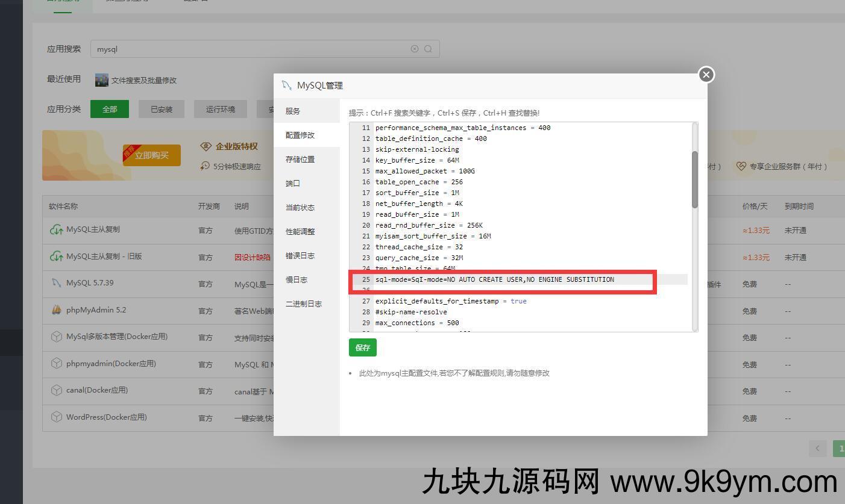Go to previous page with left chevron
The width and height of the screenshot is (845, 504).
pyautogui.click(x=817, y=448)
